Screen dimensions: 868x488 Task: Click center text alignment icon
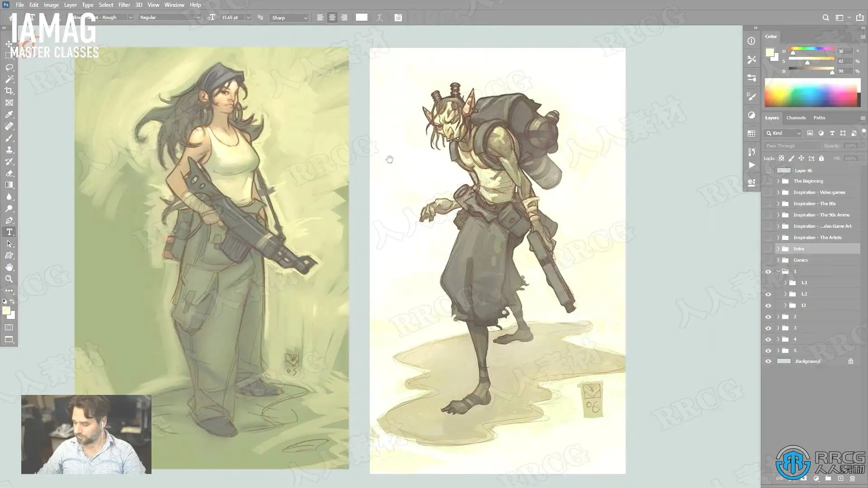332,18
